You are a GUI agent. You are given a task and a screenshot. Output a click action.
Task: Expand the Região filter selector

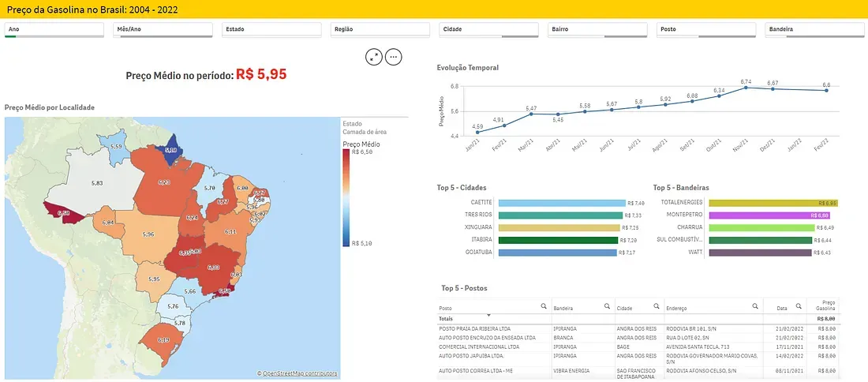point(381,29)
